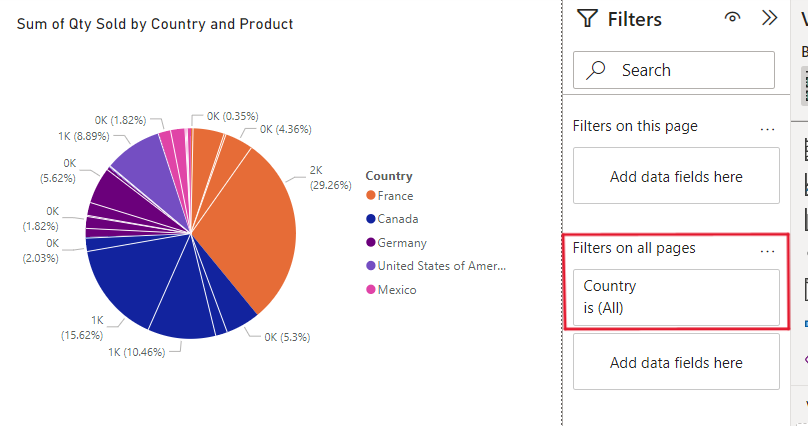Select the violet 8.89% pie slice
Viewport: 808px width, 426px height.
pyautogui.click(x=141, y=164)
